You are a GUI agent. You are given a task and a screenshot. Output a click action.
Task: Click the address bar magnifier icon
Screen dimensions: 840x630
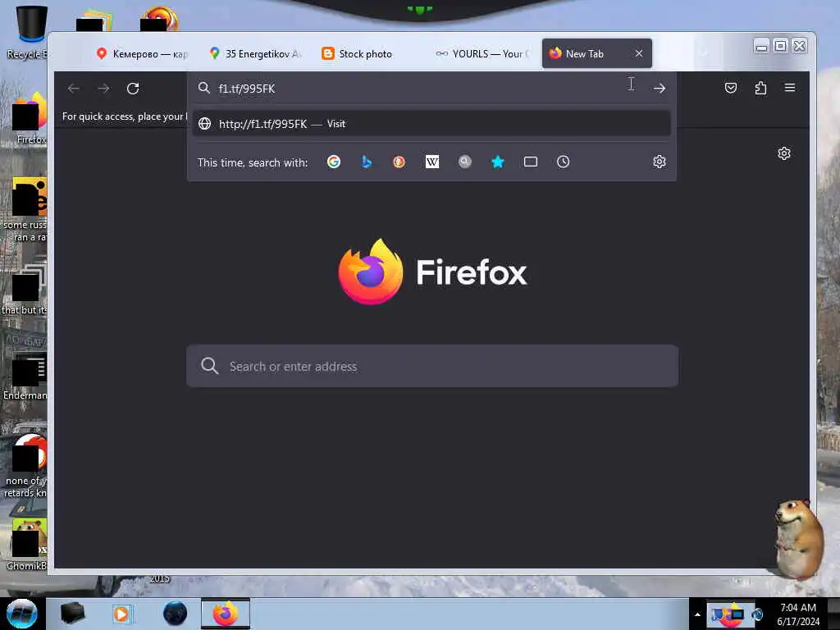point(204,88)
